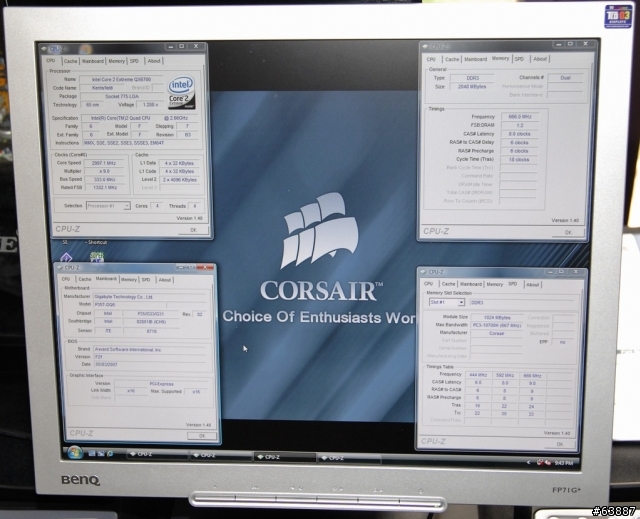Click the Level 2 cache 2 x 4096 KBytes
Viewport: 640px width, 519px height.
[180, 180]
